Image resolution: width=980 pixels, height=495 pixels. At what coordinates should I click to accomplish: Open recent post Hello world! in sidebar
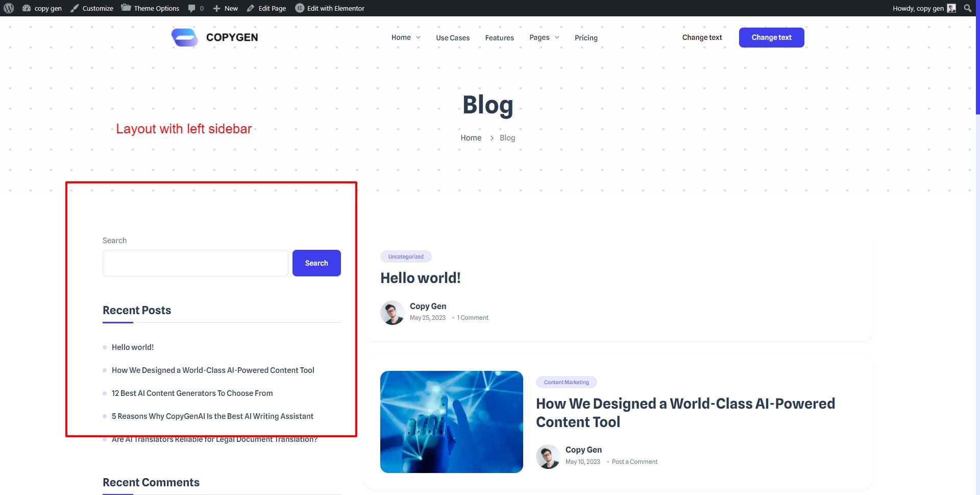[x=133, y=347]
